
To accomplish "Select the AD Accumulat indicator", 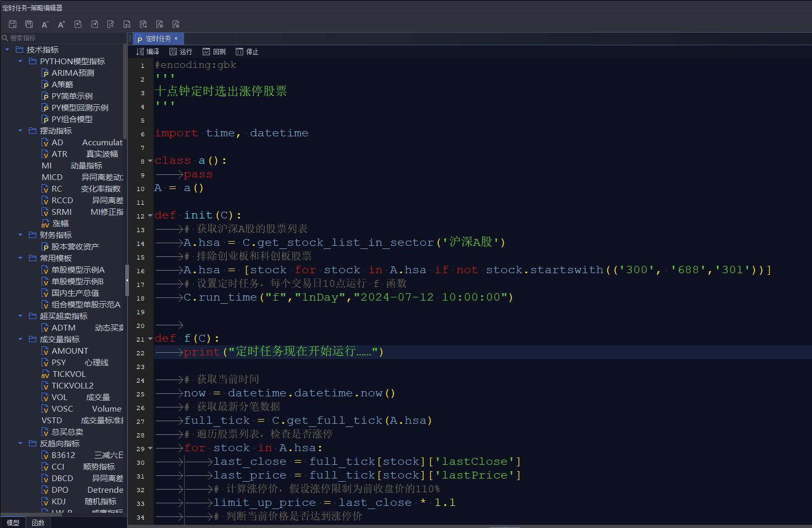I will point(82,142).
